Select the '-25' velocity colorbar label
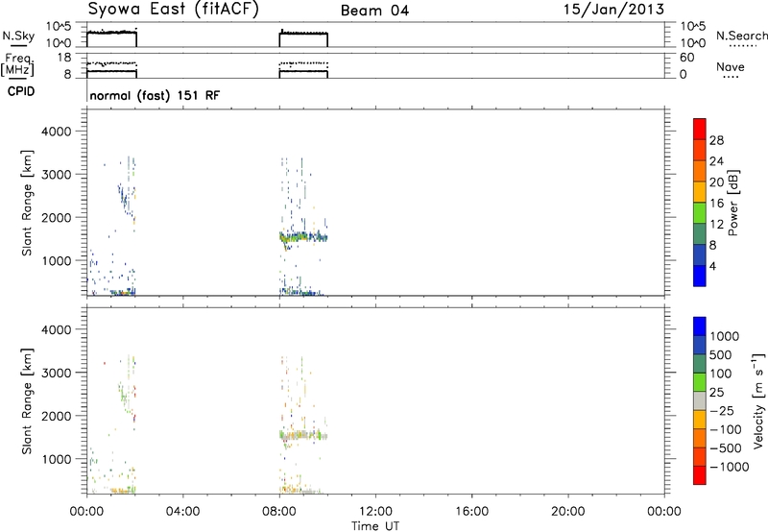This screenshot has width=768, height=532. click(x=722, y=410)
